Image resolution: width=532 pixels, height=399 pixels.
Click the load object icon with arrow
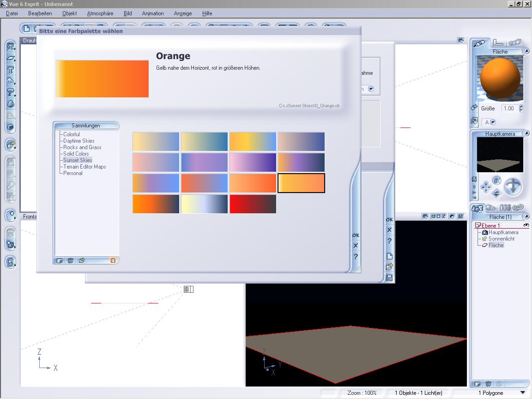tap(11, 145)
